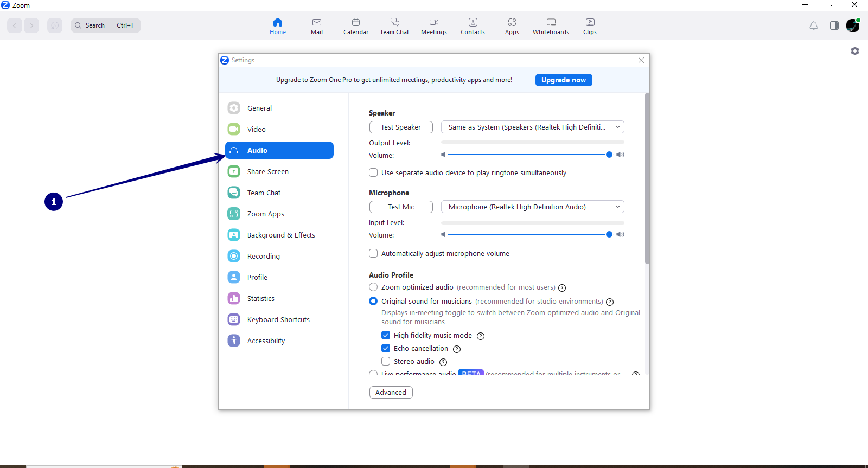Select Original sound for musicians option

pos(373,301)
